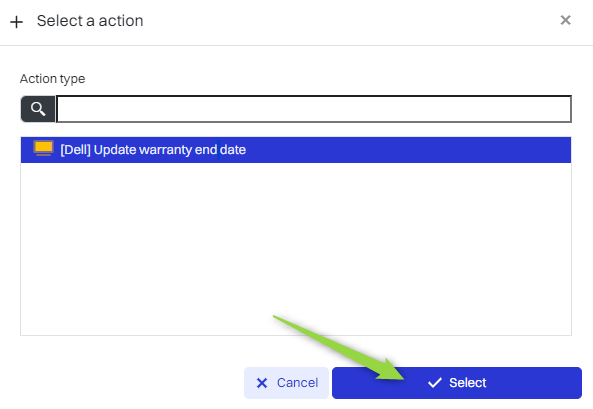Click the X icon inside Cancel button
Screen dimensions: 593x409
point(262,383)
